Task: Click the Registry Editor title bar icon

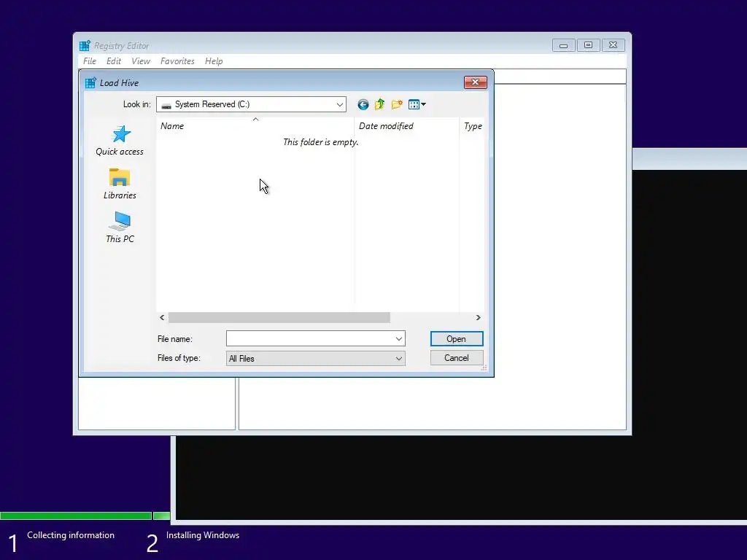Action: click(x=85, y=46)
